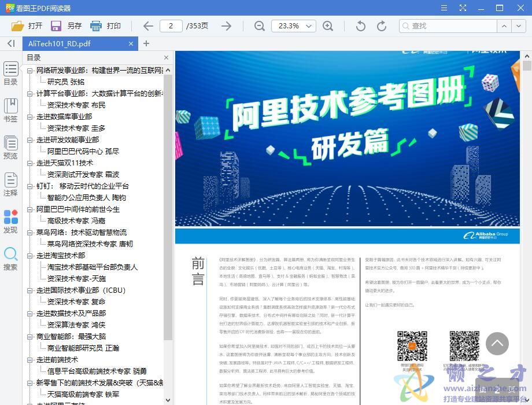
Task: Open outline heading 走进国际技术事业部 (ICBU)
Action: (81, 290)
